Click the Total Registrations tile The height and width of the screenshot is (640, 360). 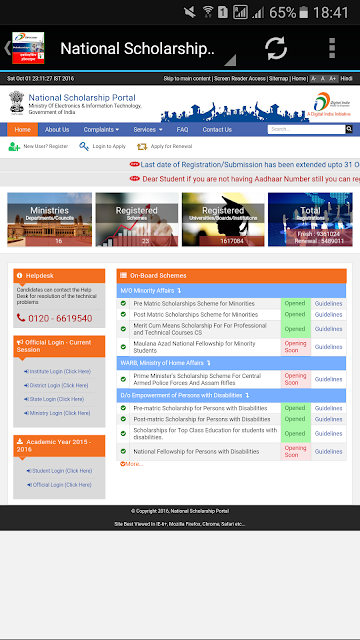tap(310, 220)
